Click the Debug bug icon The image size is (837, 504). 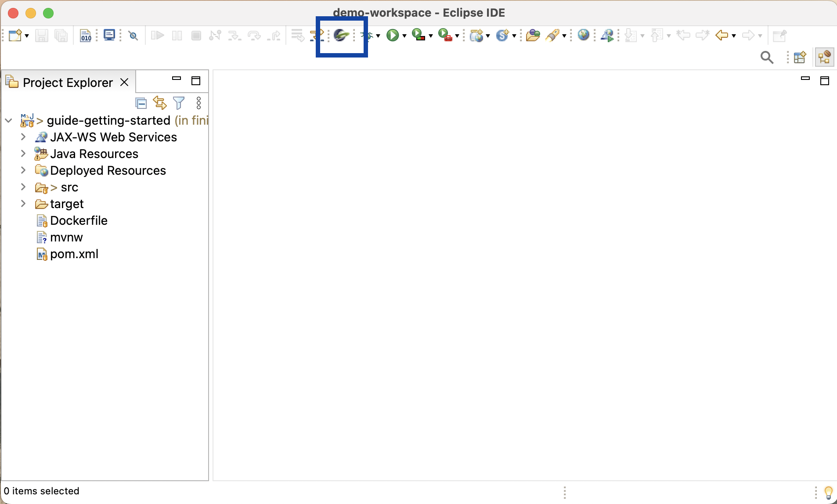[367, 35]
